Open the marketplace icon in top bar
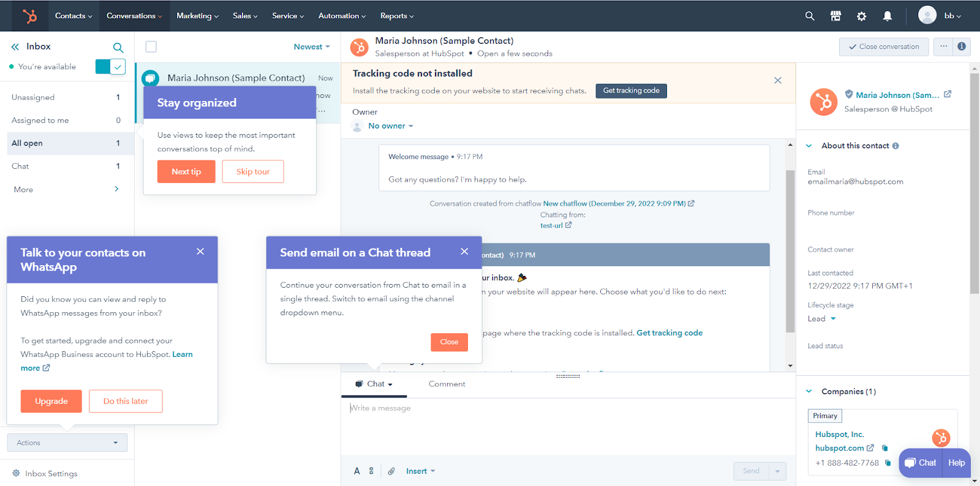This screenshot has height=486, width=980. 835,16
